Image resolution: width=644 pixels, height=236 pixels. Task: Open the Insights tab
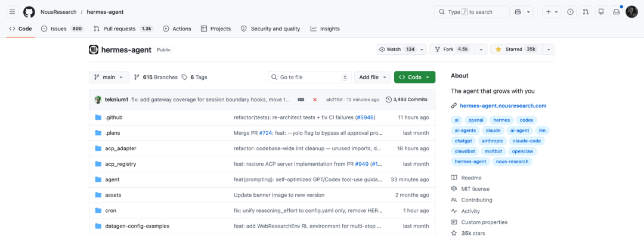325,29
